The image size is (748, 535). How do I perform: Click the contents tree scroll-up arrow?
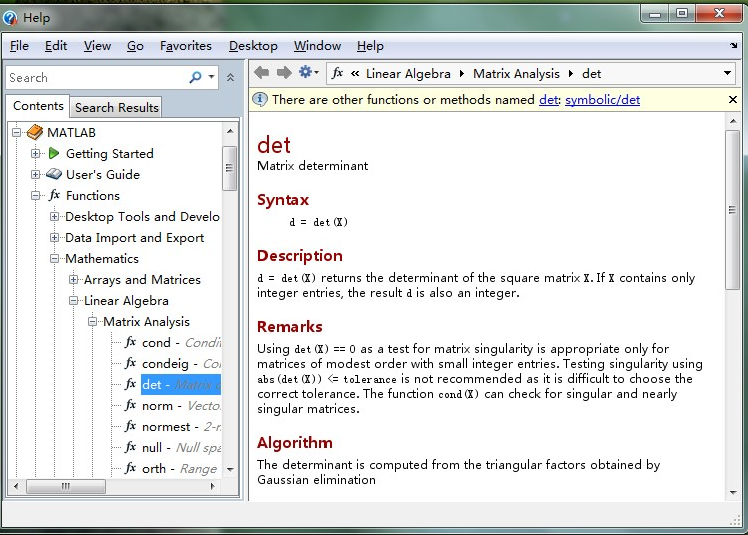[x=230, y=131]
